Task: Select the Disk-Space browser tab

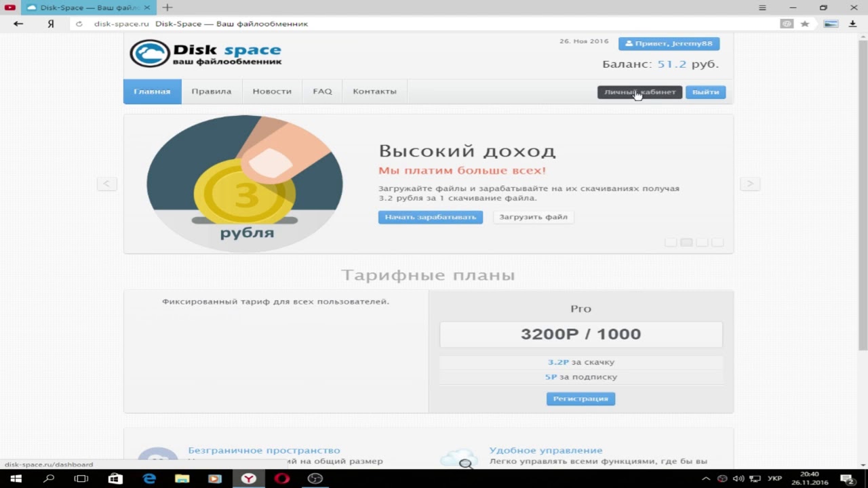Action: 87,7
